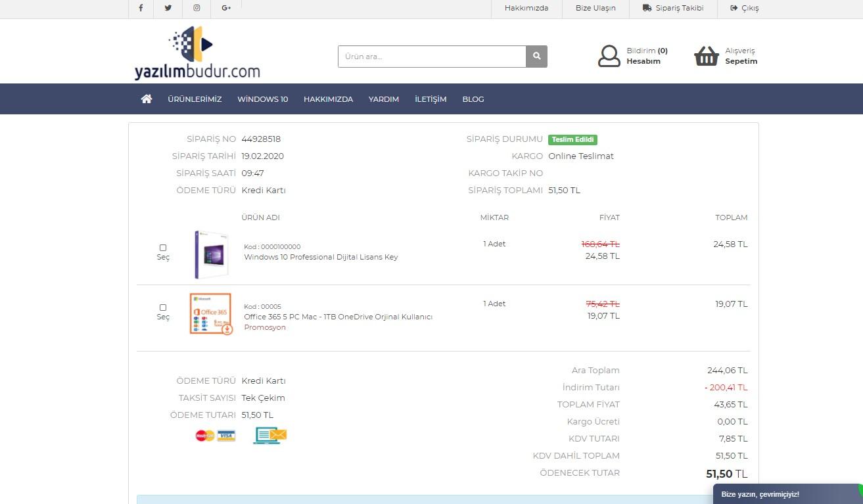863x504 pixels.
Task: Open the Alışveriş Sepetim cart link
Action: coord(741,56)
